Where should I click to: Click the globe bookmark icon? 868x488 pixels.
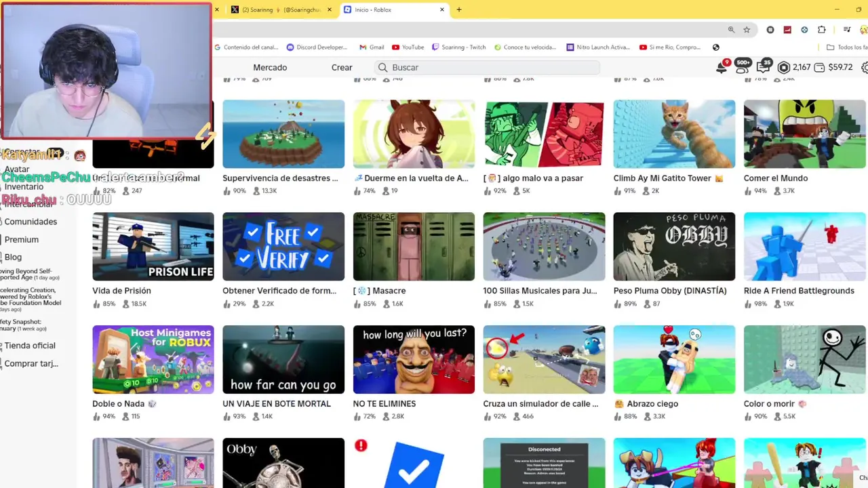[716, 47]
